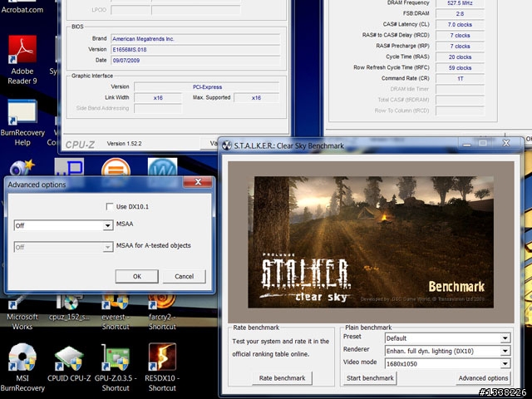Click the S.T.A.L.K.E.R. Clear Sky banner image
The height and width of the screenshot is (399, 532).
371,242
